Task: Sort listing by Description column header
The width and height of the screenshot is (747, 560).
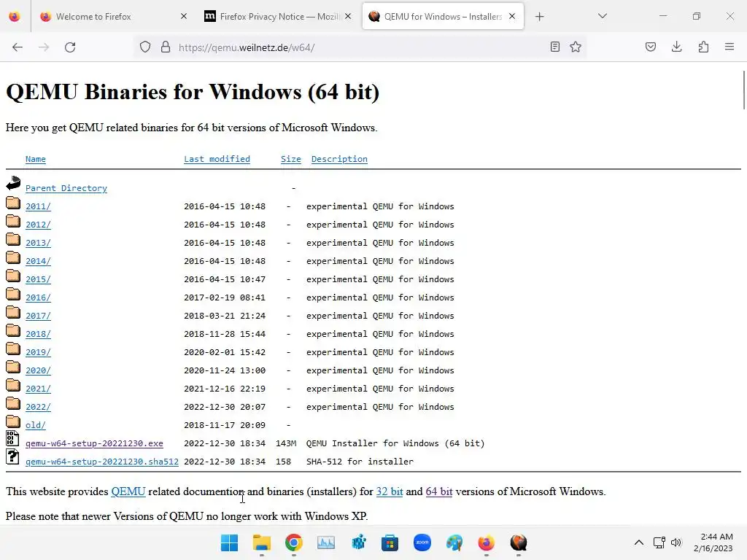Action: tap(339, 159)
